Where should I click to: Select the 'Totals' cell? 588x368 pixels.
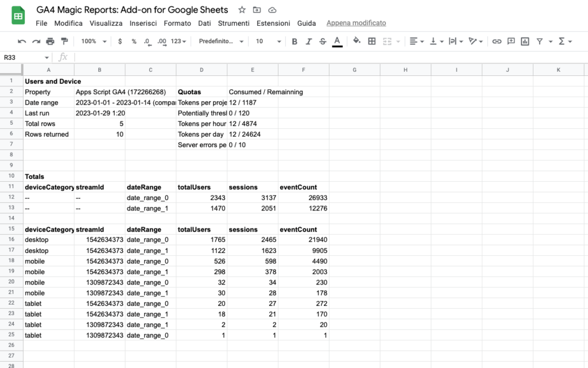tap(49, 177)
